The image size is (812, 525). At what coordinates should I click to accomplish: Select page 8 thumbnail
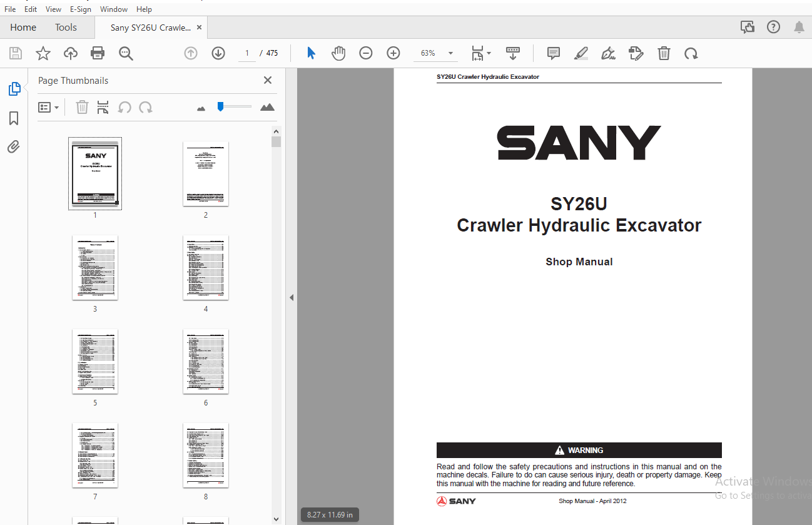(206, 455)
